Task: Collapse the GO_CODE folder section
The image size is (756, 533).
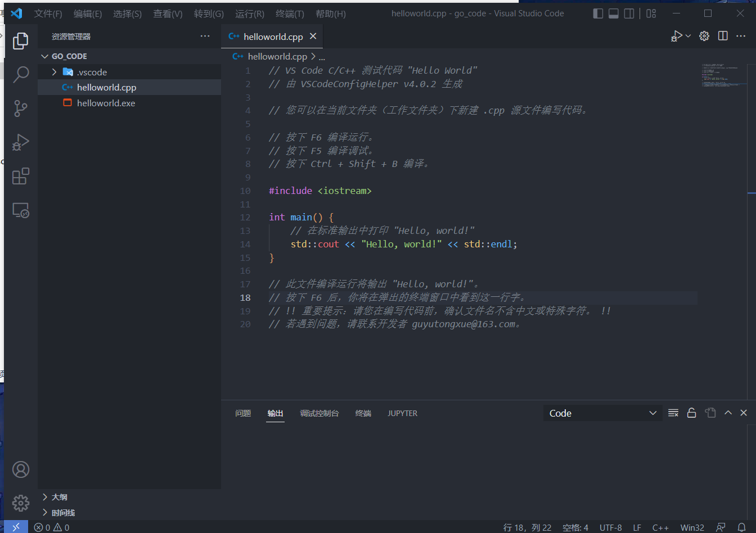Action: coord(129,56)
